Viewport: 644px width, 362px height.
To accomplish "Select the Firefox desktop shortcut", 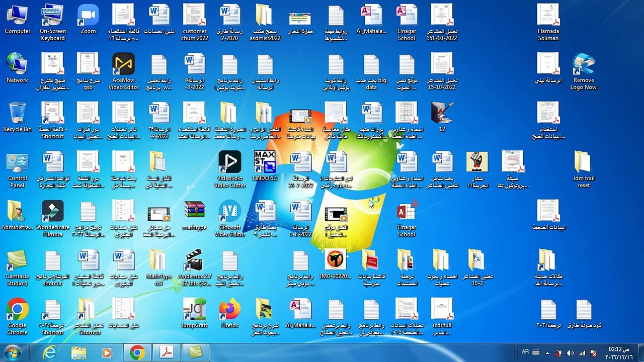I will coord(230,314).
